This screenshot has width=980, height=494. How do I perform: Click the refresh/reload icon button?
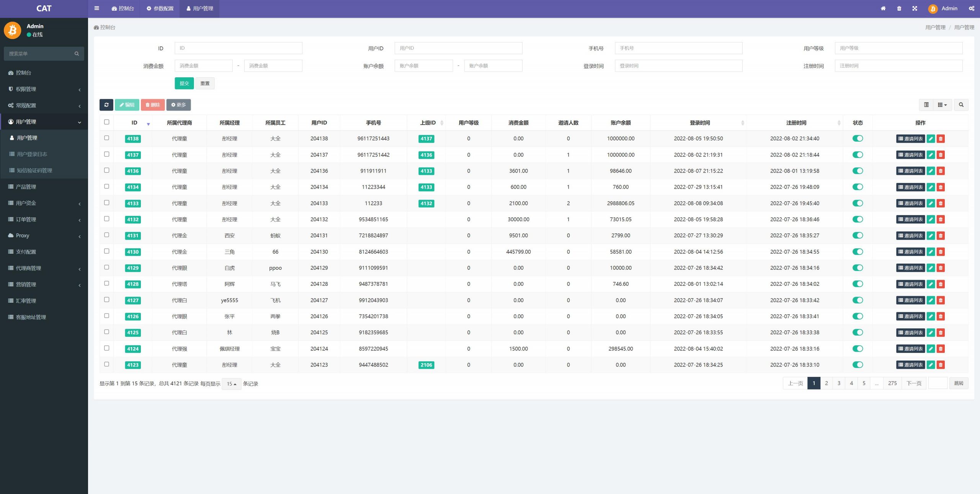coord(106,104)
